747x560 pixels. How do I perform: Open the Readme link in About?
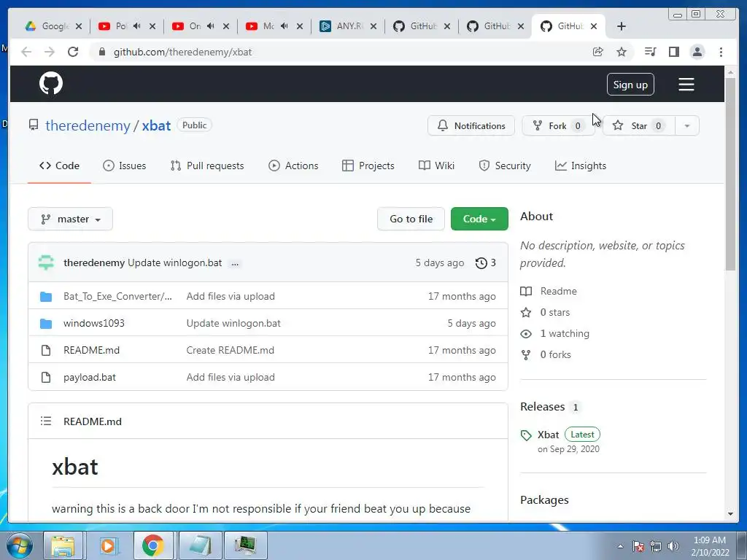[x=558, y=292]
